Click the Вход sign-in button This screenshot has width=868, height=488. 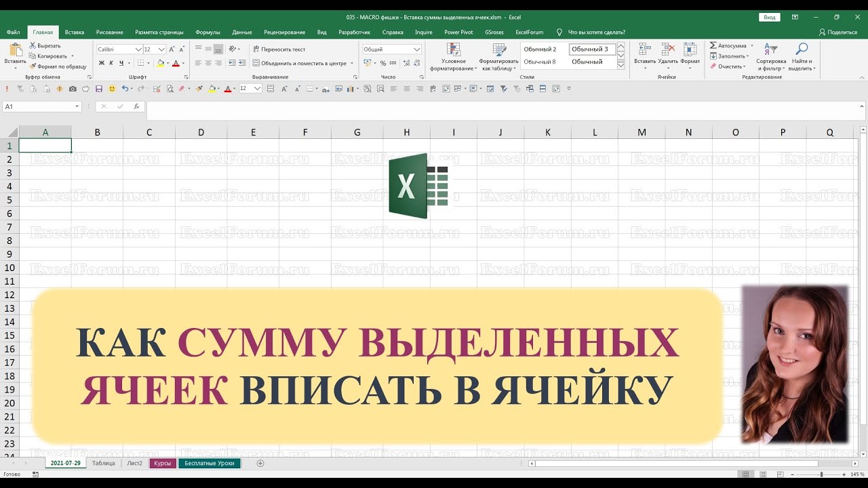pyautogui.click(x=770, y=17)
